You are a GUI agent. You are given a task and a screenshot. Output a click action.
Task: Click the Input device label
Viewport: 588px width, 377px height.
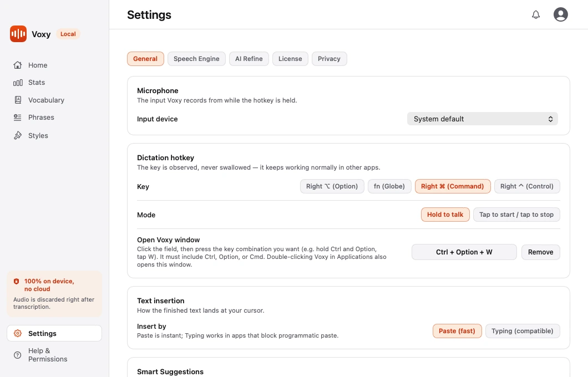tap(157, 119)
